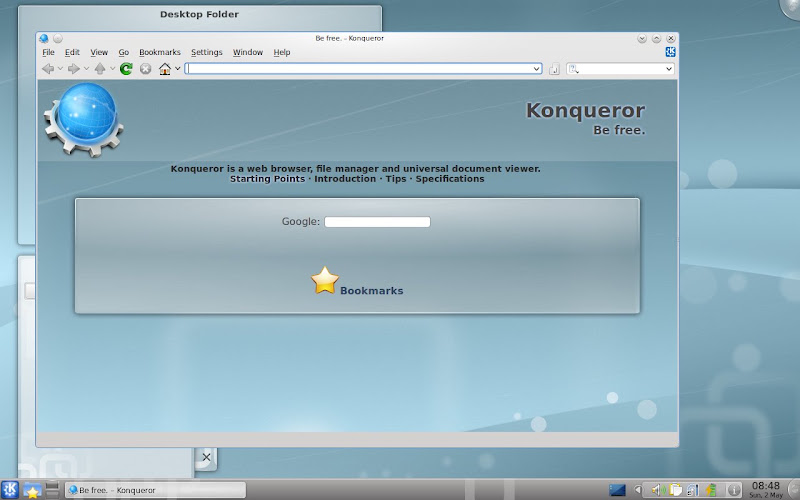Open the Up directory dropdown arrow

pos(112,68)
